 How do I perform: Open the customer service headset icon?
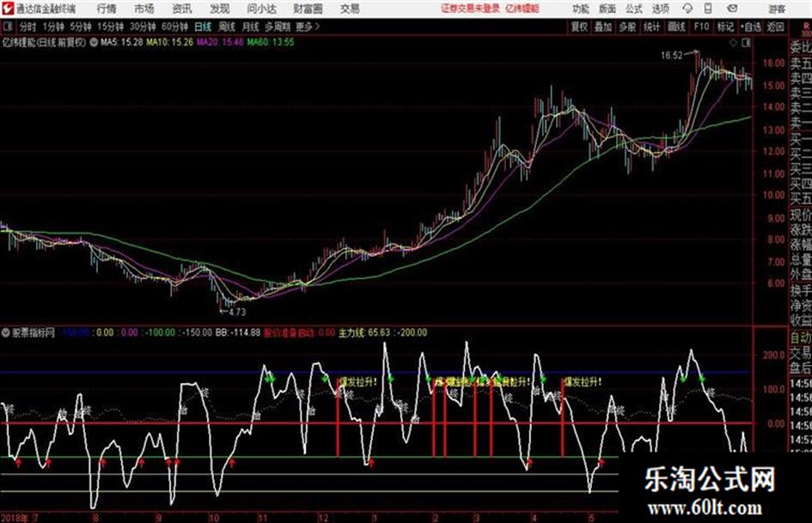click(x=687, y=9)
